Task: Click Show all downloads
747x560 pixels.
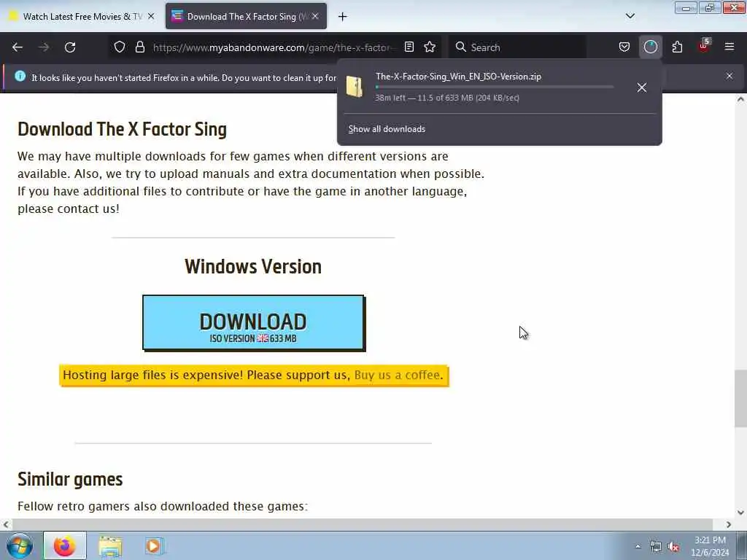Action: coord(387,129)
